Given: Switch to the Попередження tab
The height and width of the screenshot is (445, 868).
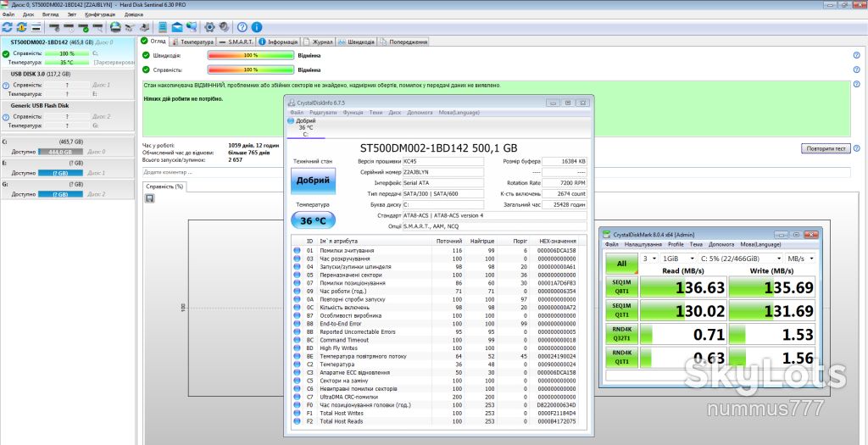Looking at the screenshot, I should click(x=404, y=42).
